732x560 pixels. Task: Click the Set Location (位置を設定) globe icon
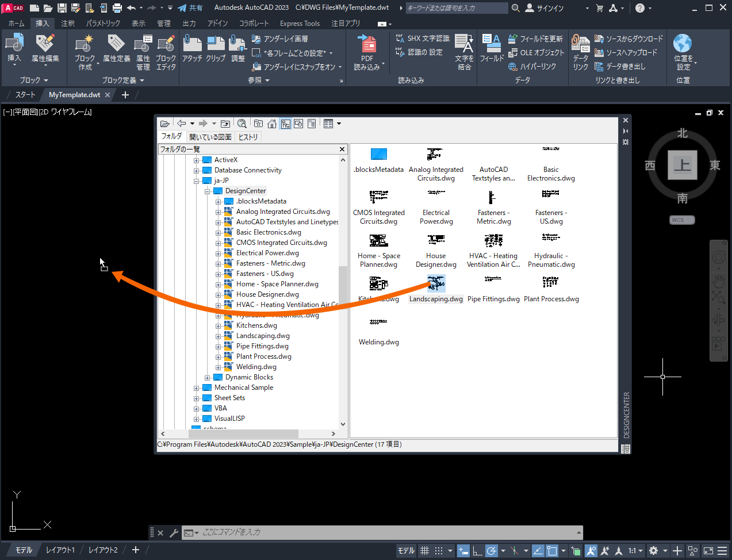(x=683, y=44)
